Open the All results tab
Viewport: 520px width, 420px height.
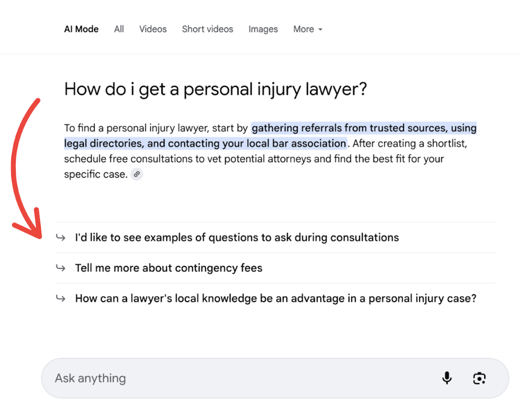coord(119,29)
